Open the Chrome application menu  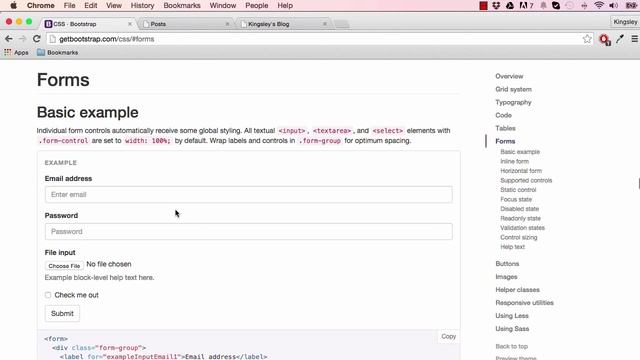click(x=40, y=6)
